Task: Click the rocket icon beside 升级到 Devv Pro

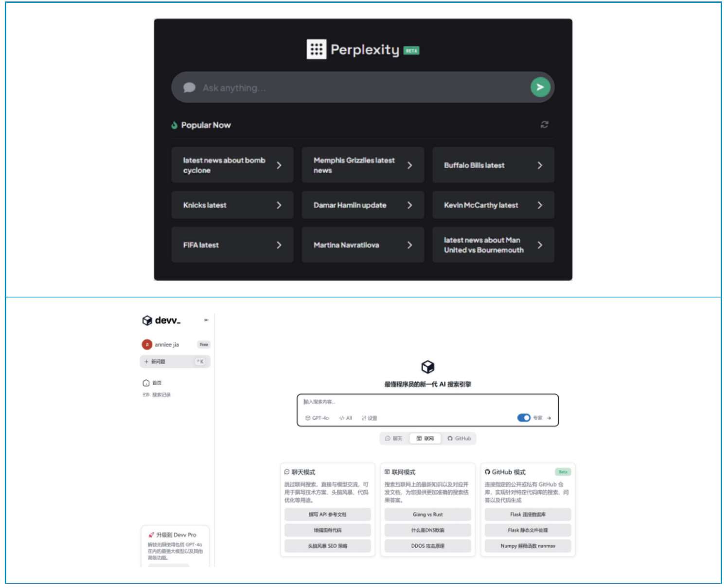Action: pos(151,535)
